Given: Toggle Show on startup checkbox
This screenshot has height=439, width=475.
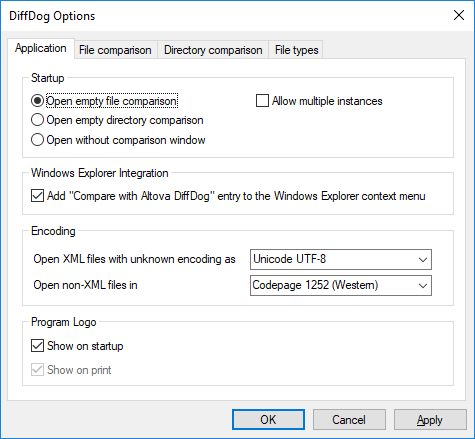Looking at the screenshot, I should (37, 346).
